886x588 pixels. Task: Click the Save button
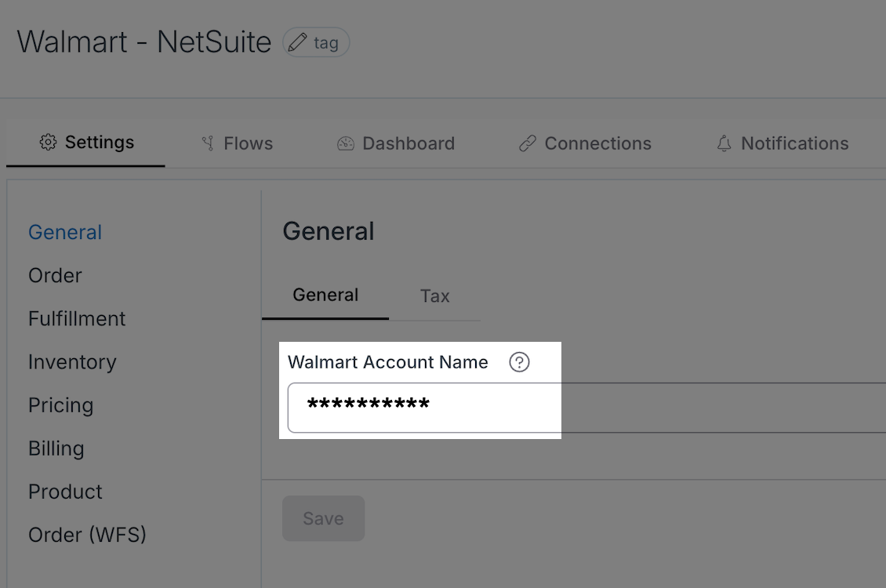click(x=323, y=518)
